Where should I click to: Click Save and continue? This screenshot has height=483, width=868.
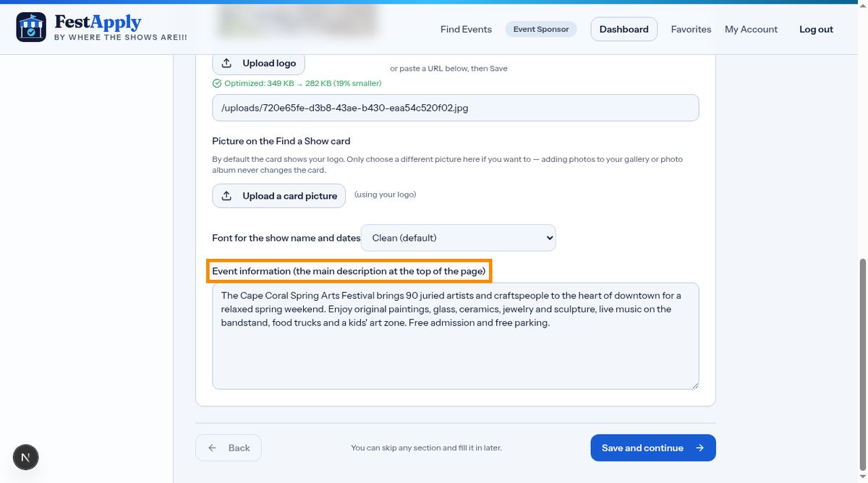(653, 448)
